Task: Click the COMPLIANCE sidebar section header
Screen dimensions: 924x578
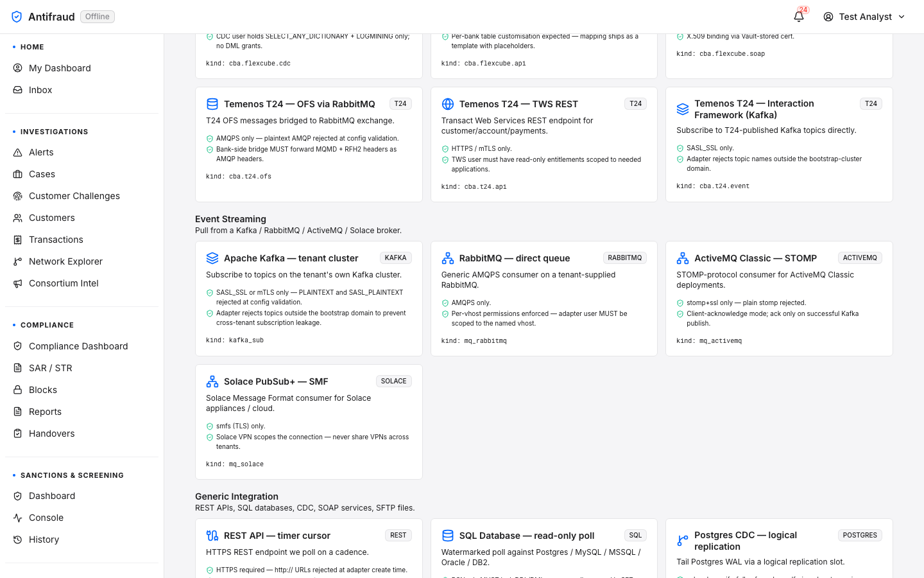Action: pos(47,325)
